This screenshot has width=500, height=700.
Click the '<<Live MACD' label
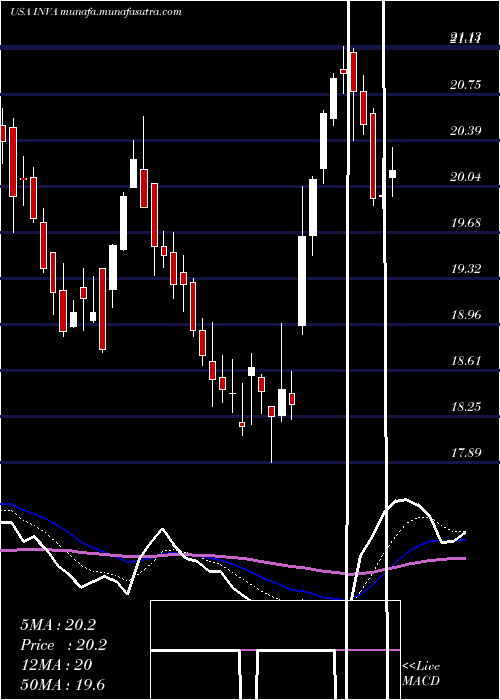421,673
